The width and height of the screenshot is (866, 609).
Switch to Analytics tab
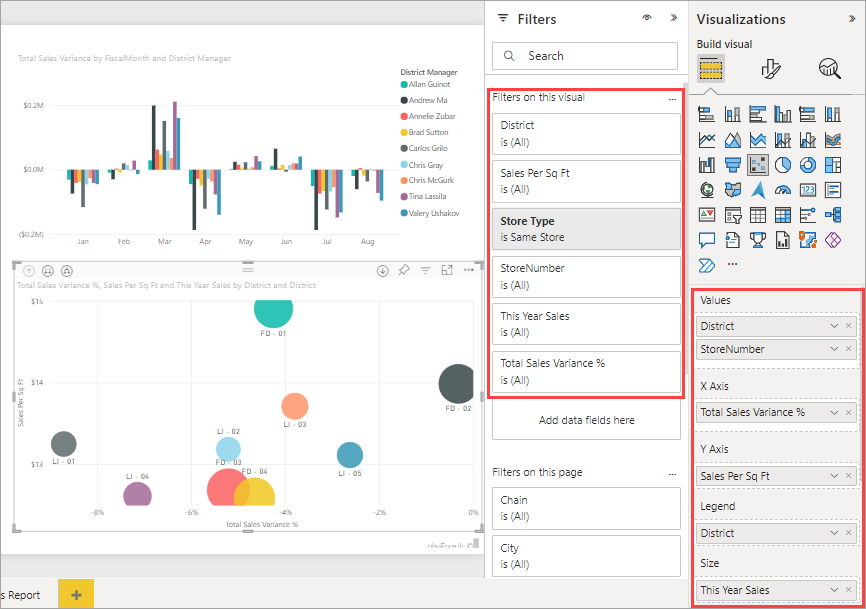tap(830, 69)
